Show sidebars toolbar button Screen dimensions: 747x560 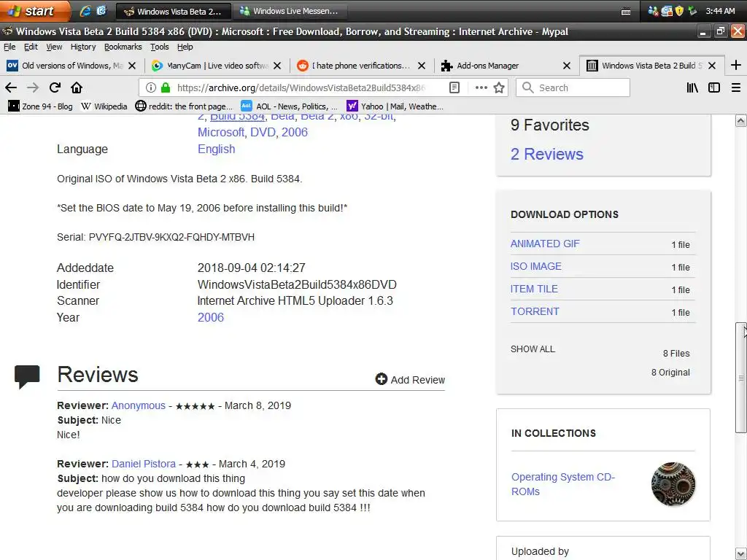tap(713, 87)
